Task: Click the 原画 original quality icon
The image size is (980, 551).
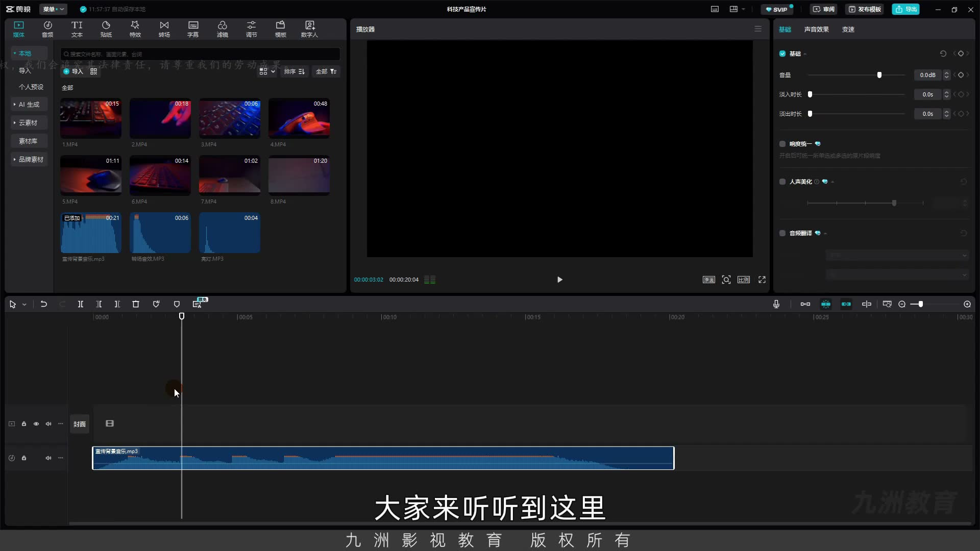Action: click(x=709, y=280)
